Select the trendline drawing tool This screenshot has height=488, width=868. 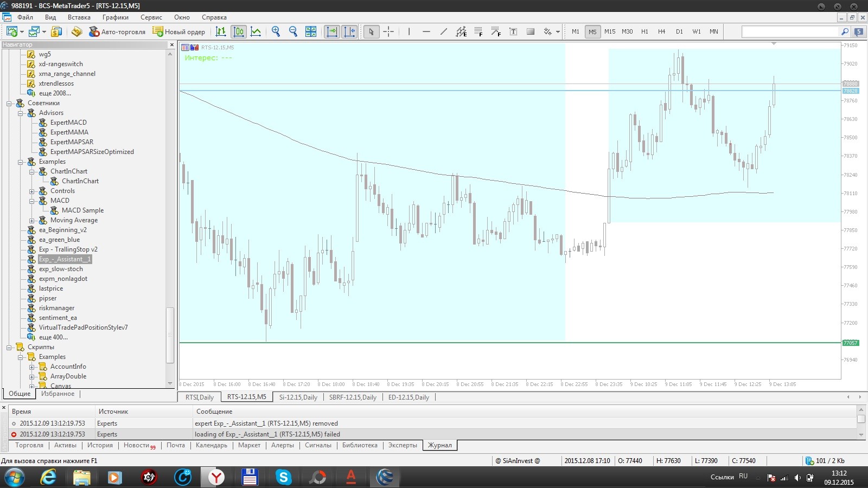[x=444, y=31]
